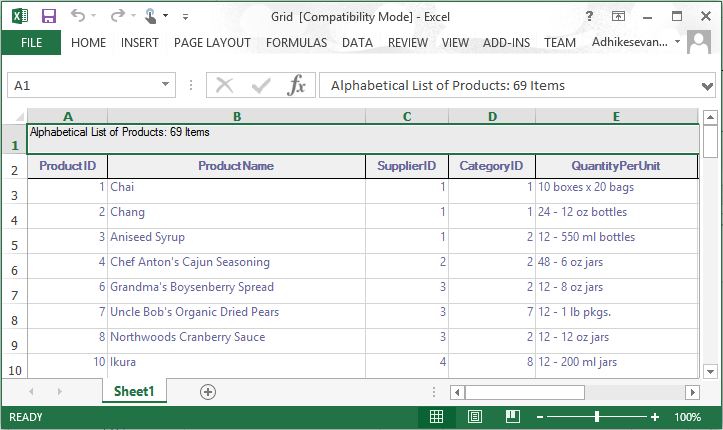
Task: Switch to the INSERT ribbon tab
Action: tap(140, 42)
